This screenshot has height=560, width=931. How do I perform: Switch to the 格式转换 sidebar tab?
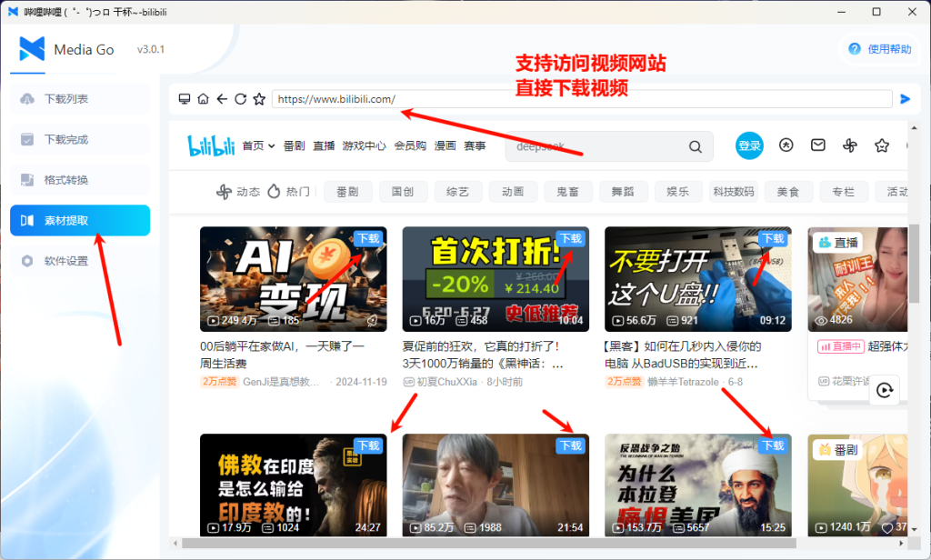[x=80, y=180]
